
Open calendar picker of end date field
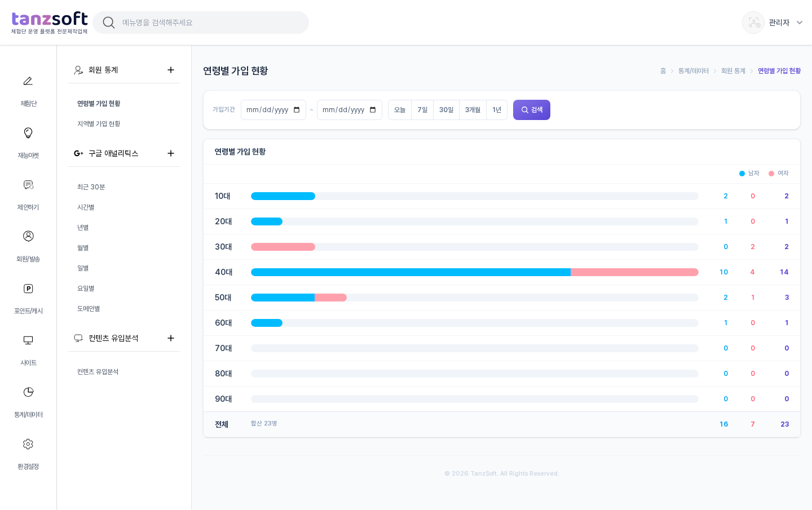(x=373, y=110)
